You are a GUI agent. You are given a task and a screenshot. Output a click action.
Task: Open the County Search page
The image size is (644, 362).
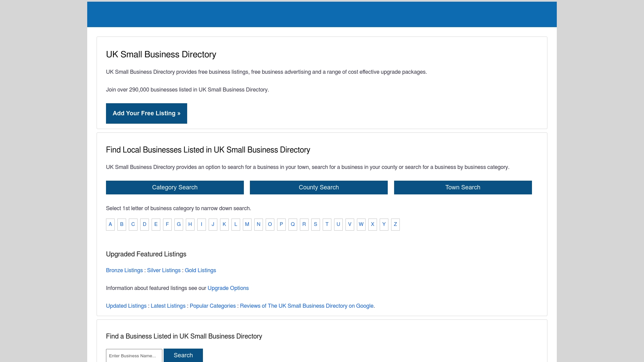pyautogui.click(x=319, y=187)
